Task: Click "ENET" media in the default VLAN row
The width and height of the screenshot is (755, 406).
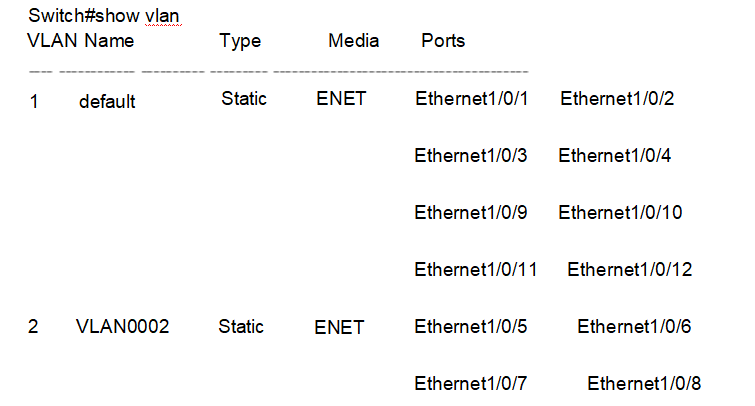Action: pyautogui.click(x=341, y=98)
